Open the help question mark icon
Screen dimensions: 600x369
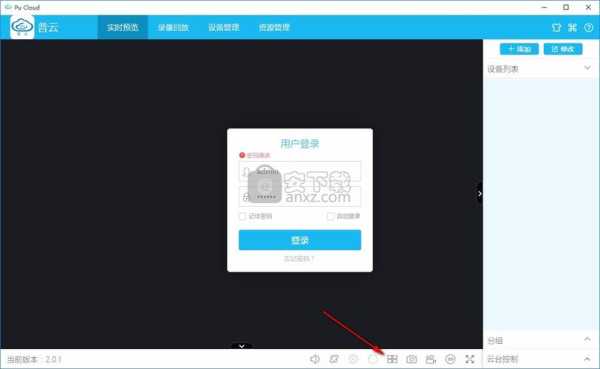589,27
